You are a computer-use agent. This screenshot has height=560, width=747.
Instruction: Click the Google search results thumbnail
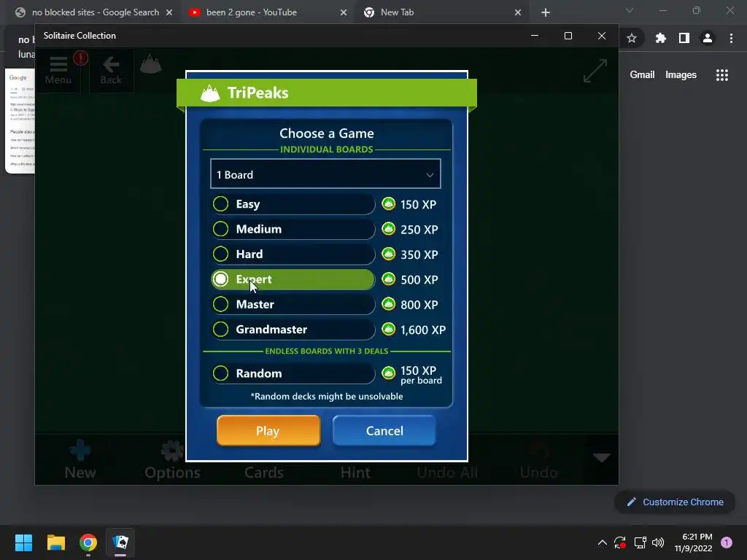coord(20,121)
